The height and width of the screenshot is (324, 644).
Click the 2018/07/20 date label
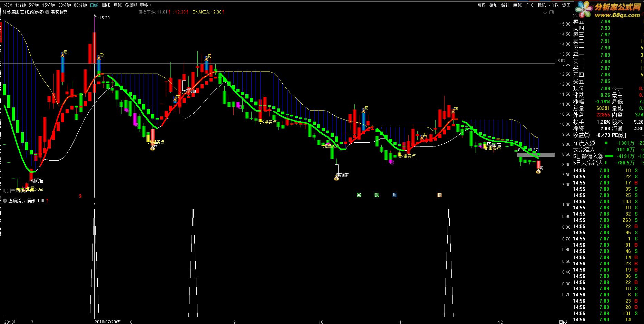click(108, 322)
